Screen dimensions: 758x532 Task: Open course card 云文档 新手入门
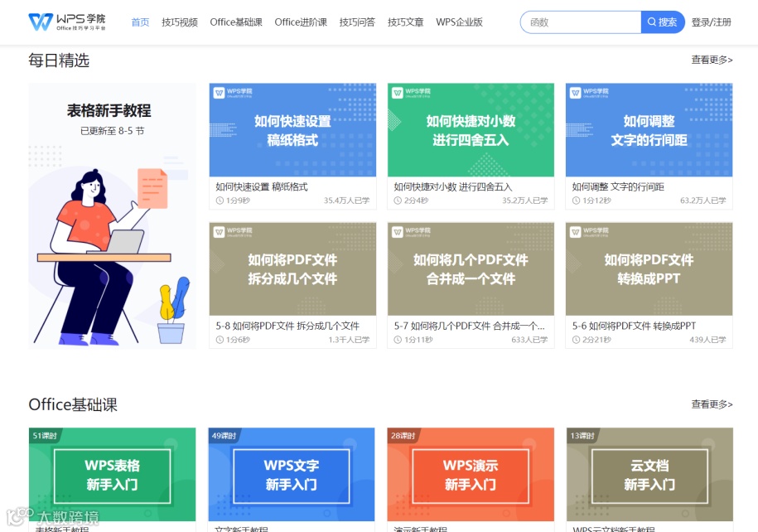click(649, 475)
